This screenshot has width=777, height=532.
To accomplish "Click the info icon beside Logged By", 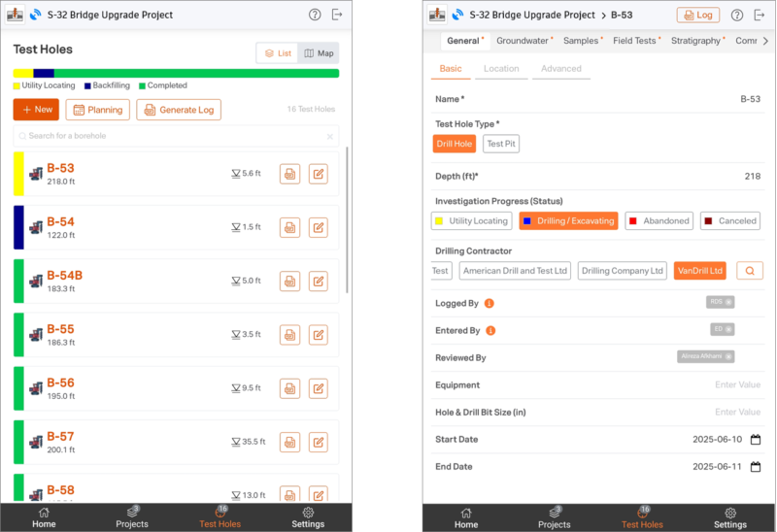I will pos(490,304).
